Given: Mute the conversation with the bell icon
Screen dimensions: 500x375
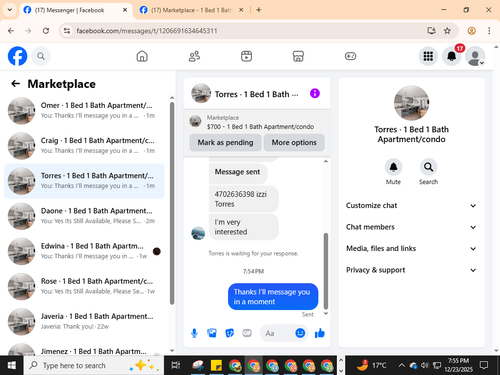Looking at the screenshot, I should coord(393,167).
